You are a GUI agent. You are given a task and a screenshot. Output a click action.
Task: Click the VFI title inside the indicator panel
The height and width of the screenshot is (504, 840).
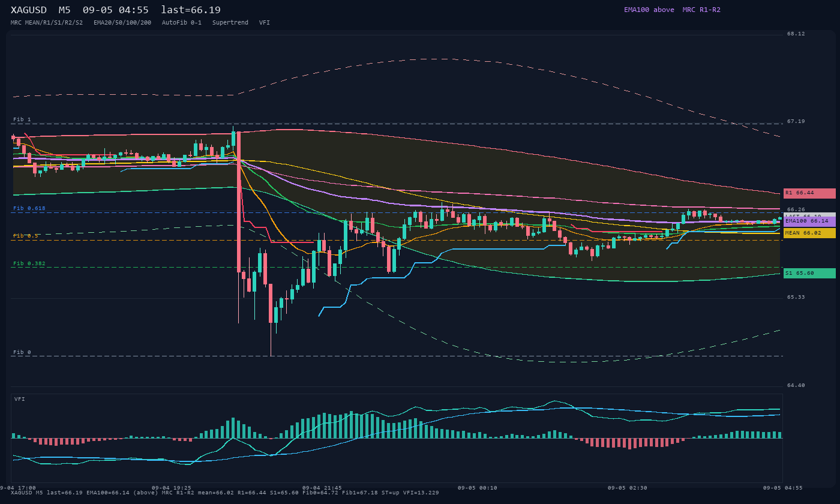[20, 399]
